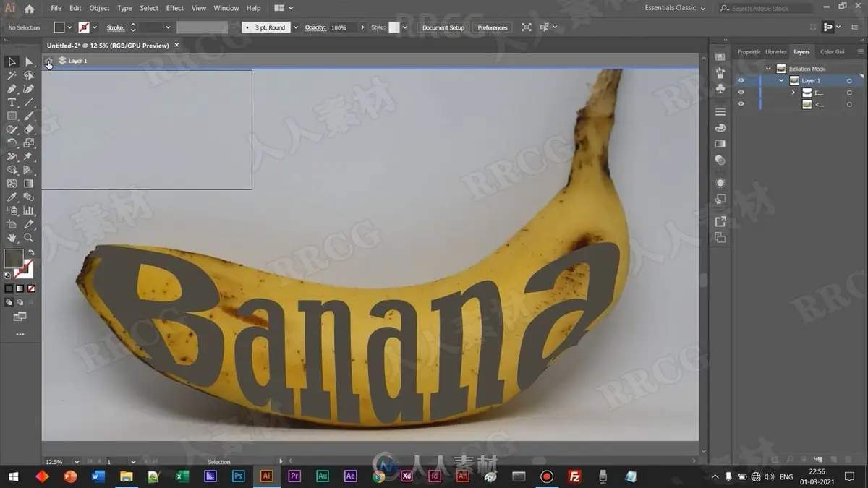This screenshot has height=488, width=868.
Task: Select the Zoom magnifier tool
Action: tap(29, 237)
